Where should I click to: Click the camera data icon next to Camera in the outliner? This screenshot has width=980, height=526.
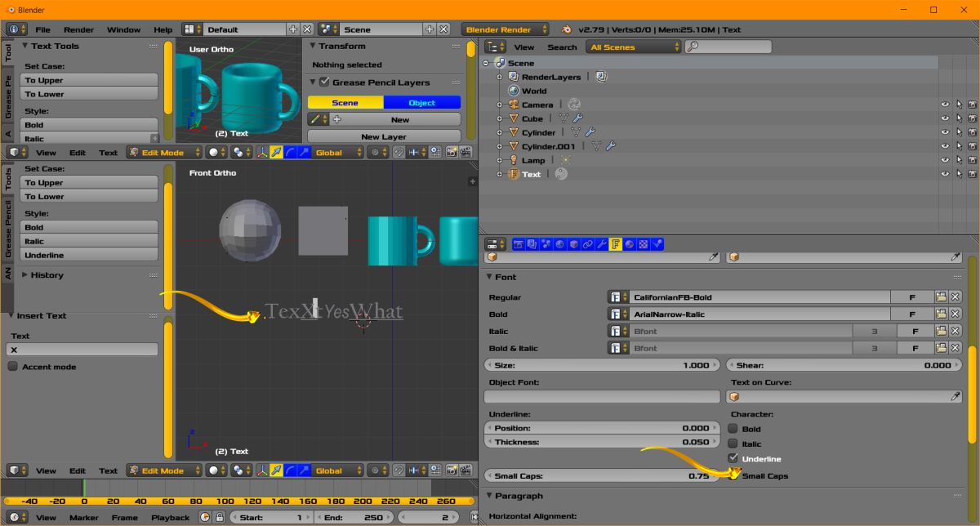pyautogui.click(x=574, y=105)
